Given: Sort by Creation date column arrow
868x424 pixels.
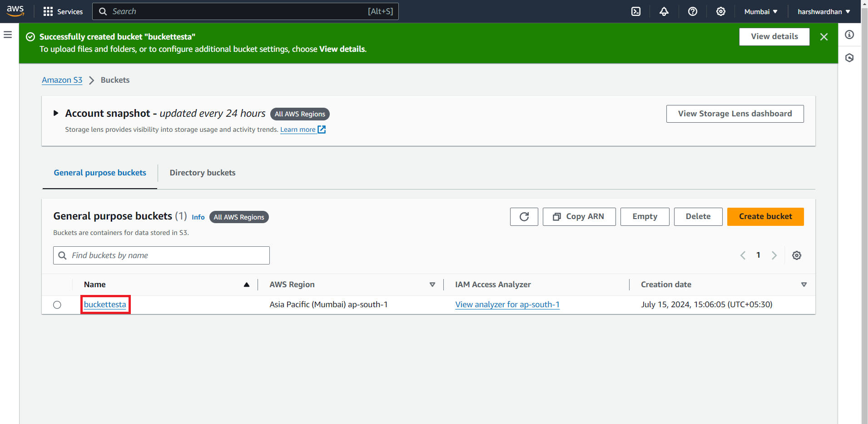Looking at the screenshot, I should click(804, 285).
